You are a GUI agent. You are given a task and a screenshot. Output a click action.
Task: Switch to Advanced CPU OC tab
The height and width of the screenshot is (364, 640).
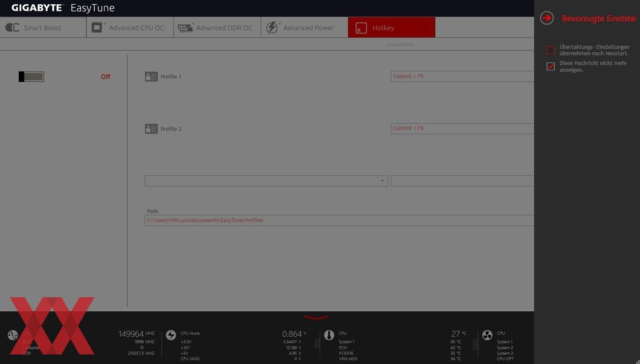[130, 28]
